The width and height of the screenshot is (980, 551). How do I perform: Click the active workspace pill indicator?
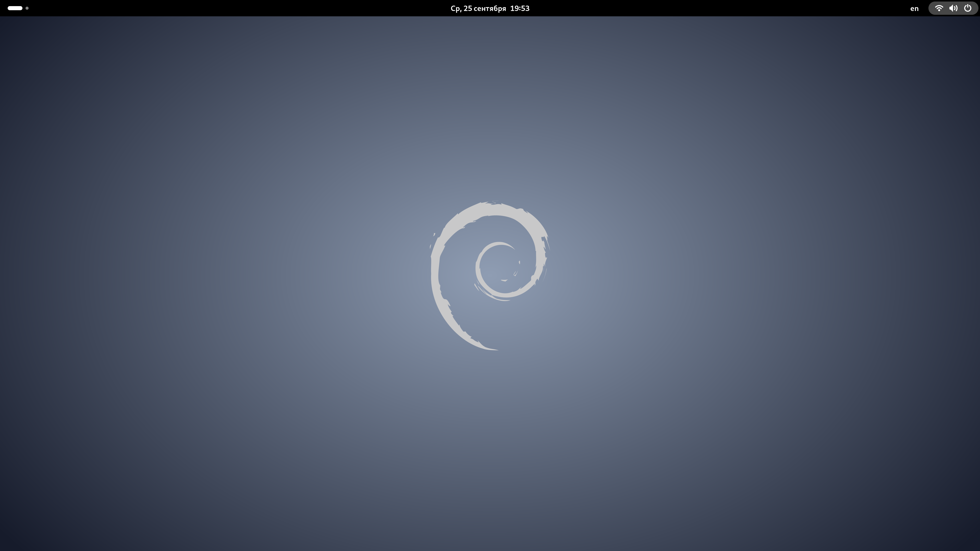[15, 8]
